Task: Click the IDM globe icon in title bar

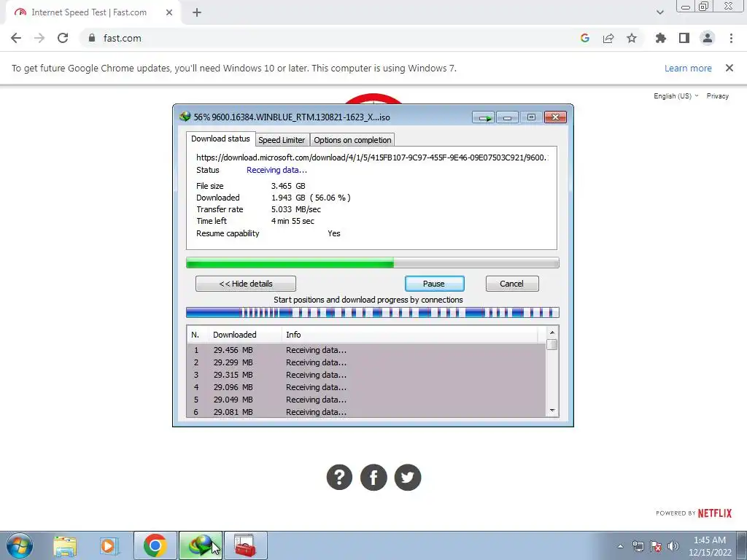Action: (185, 117)
